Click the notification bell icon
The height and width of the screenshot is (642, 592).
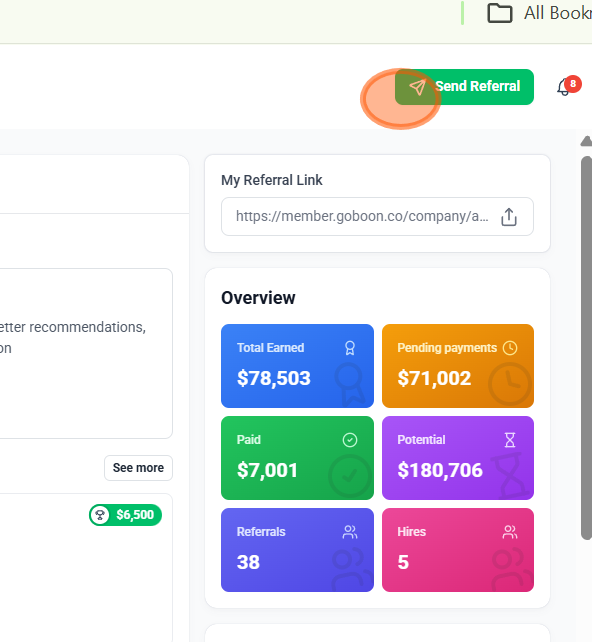564,87
